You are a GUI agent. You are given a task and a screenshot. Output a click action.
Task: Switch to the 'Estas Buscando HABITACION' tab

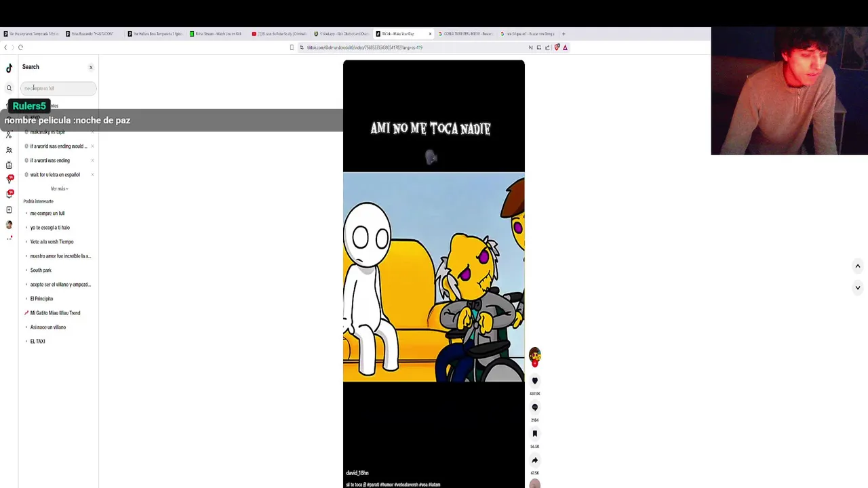pyautogui.click(x=93, y=34)
